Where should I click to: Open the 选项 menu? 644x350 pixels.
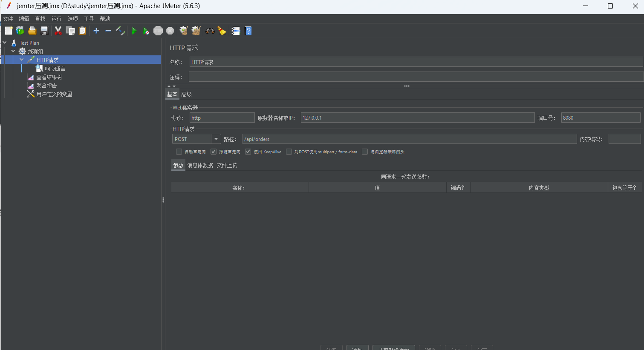[x=73, y=19]
